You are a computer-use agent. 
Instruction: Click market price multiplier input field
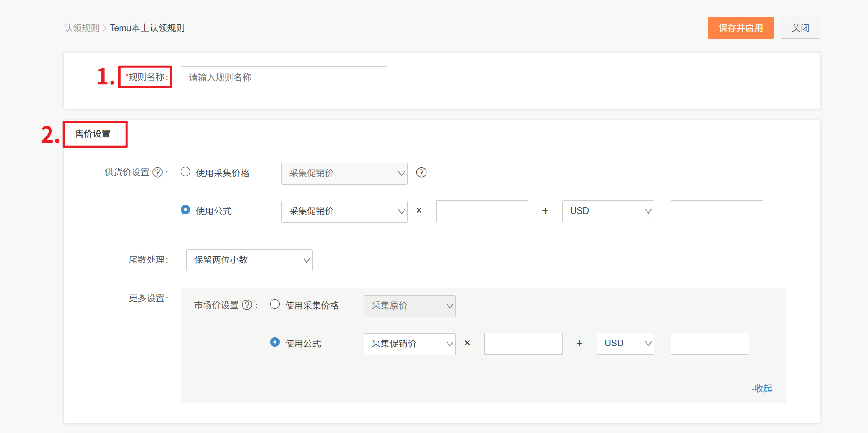point(523,344)
